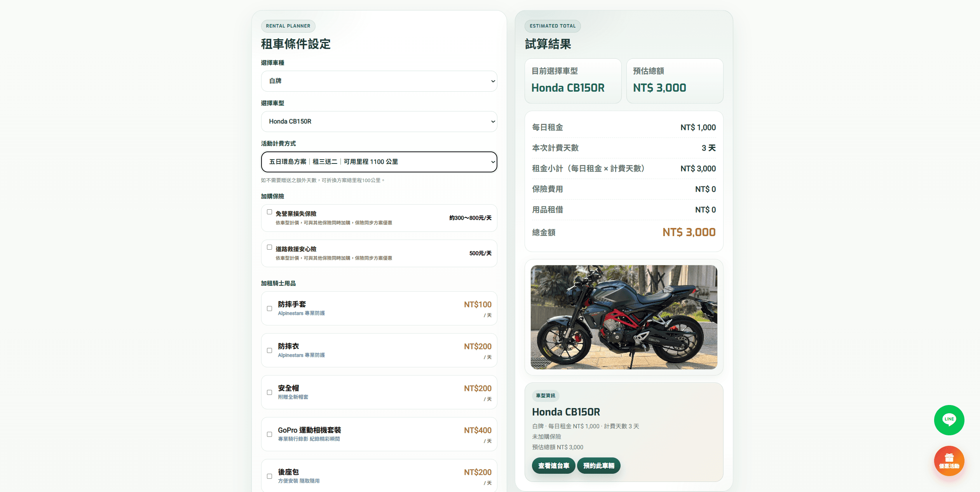980x492 pixels.
Task: Enable 免營業損失保險 checkbox
Action: [x=269, y=212]
